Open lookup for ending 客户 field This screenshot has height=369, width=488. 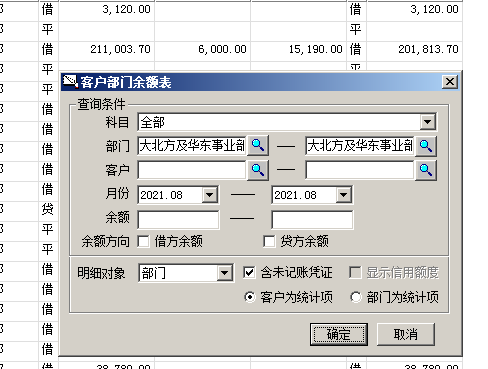click(426, 170)
